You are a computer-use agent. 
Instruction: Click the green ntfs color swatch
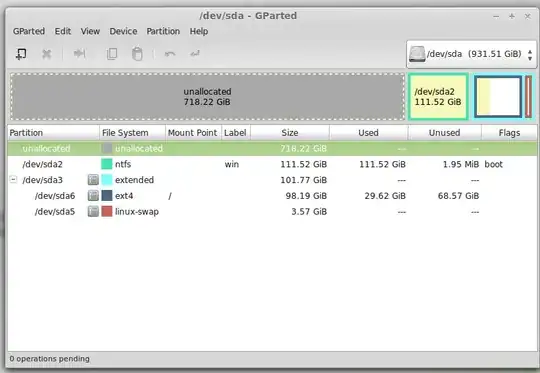pos(107,164)
